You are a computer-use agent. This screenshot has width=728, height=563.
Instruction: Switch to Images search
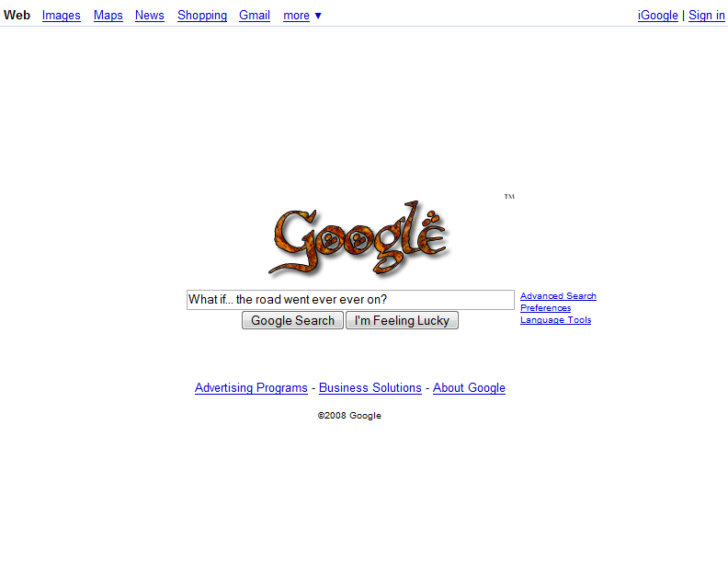point(62,16)
